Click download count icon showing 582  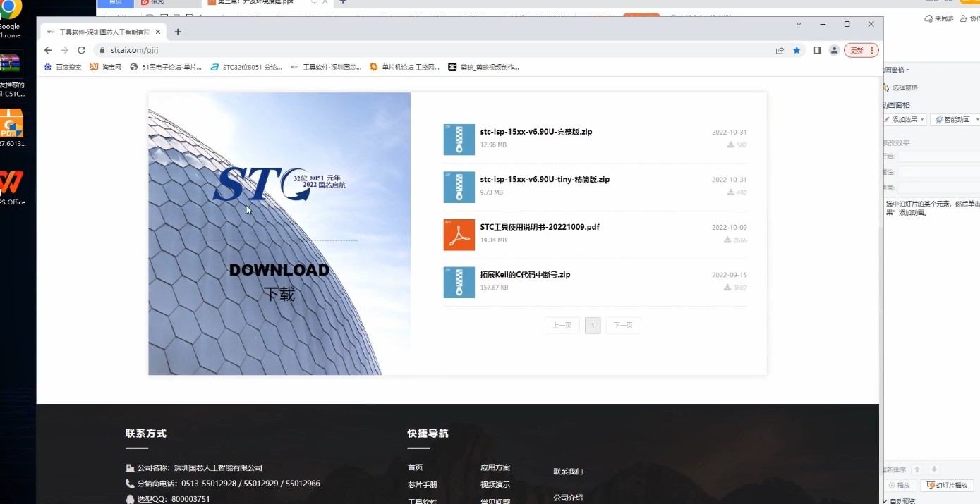[x=730, y=145]
